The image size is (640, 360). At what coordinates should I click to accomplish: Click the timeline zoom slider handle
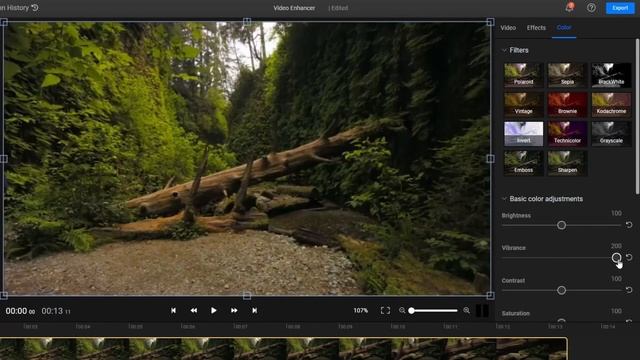pos(411,311)
